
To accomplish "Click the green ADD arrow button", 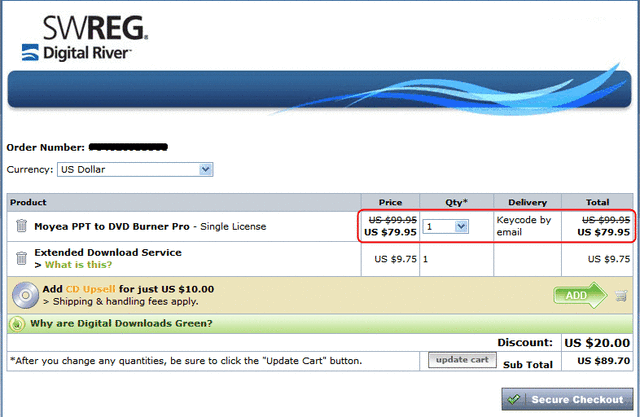I will (580, 295).
